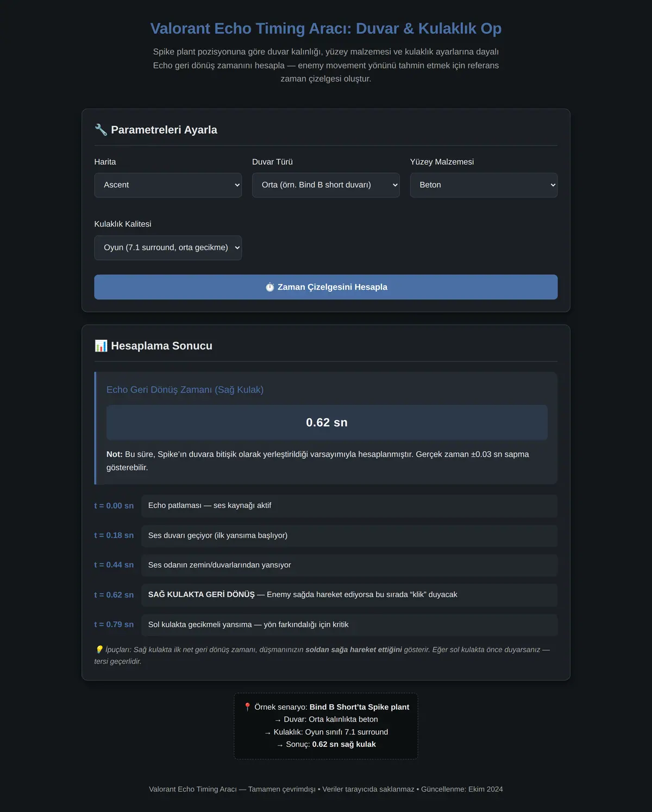Viewport: 652px width, 812px height.
Task: Select the t = 0.44 sn timestamp
Action: point(114,565)
